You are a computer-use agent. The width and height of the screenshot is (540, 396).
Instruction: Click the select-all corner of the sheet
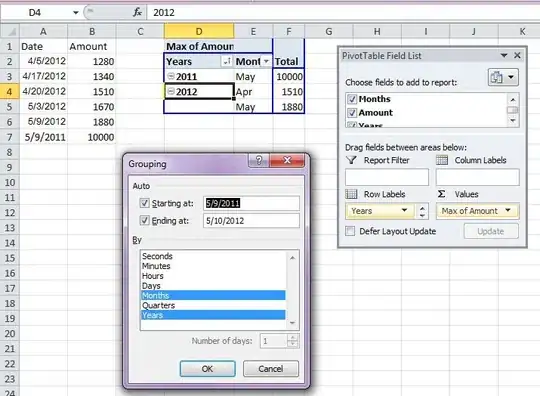(x=10, y=31)
